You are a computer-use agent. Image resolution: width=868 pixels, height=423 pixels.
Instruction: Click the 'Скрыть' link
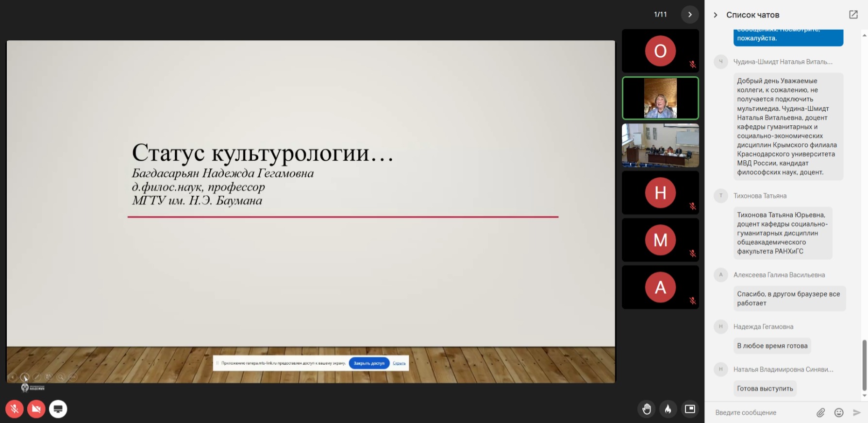[x=399, y=363]
